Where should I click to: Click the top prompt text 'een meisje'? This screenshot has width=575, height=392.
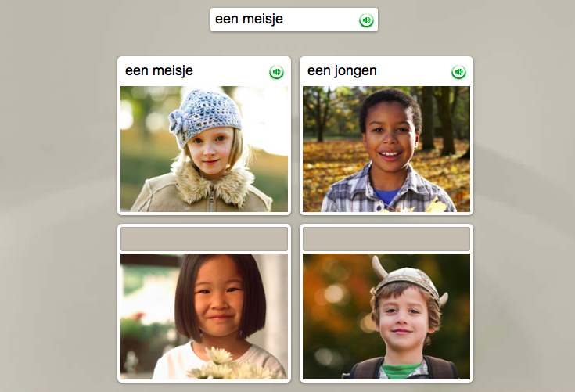point(249,19)
